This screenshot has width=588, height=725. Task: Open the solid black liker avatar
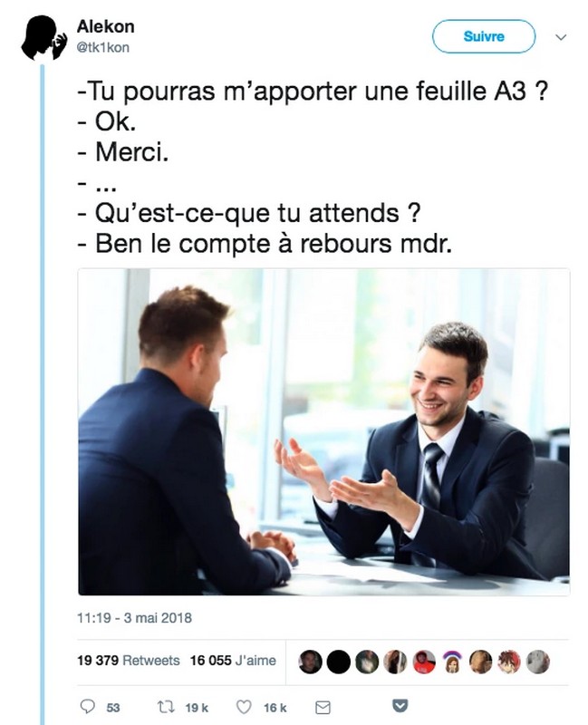339,662
